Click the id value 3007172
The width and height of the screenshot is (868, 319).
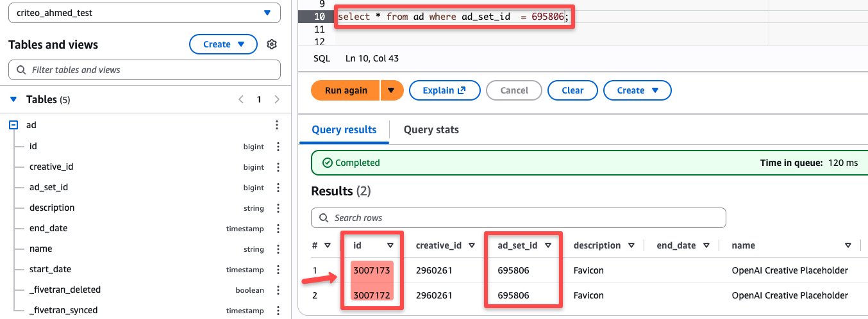click(371, 295)
